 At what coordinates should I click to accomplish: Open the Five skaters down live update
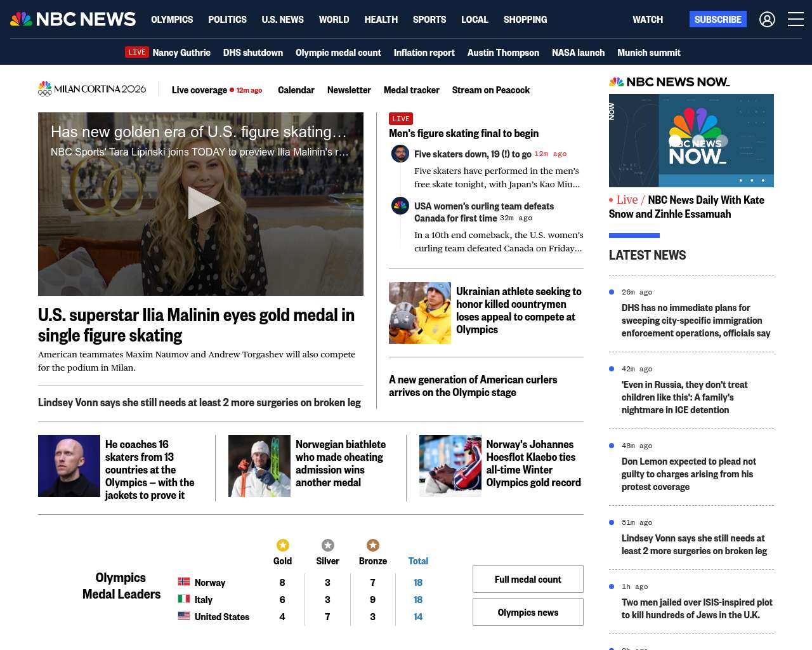coord(473,154)
